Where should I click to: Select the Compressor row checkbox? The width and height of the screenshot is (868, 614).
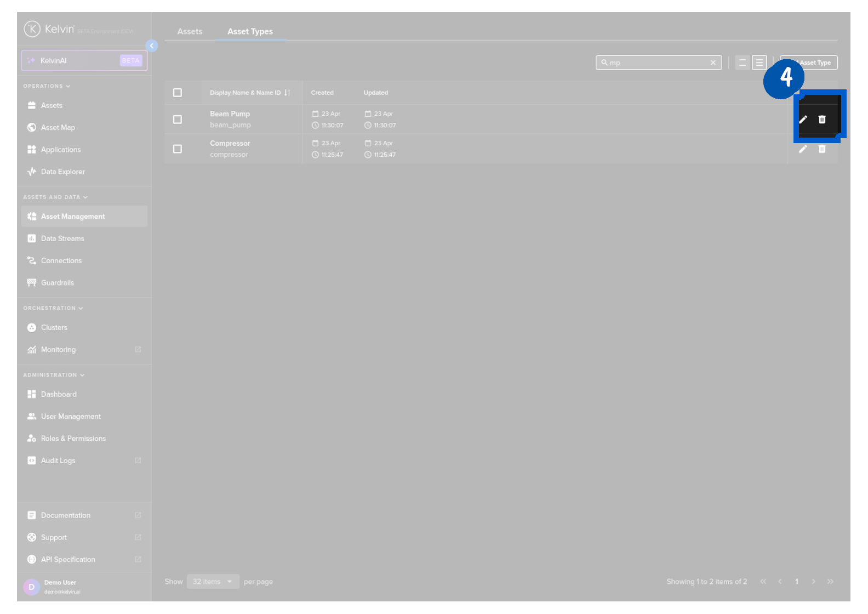coord(178,149)
